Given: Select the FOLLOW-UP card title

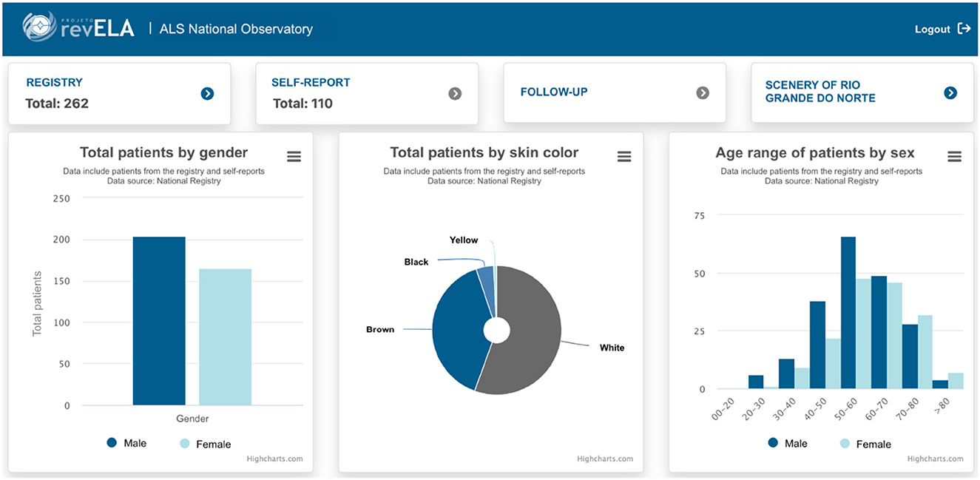Looking at the screenshot, I should (554, 92).
